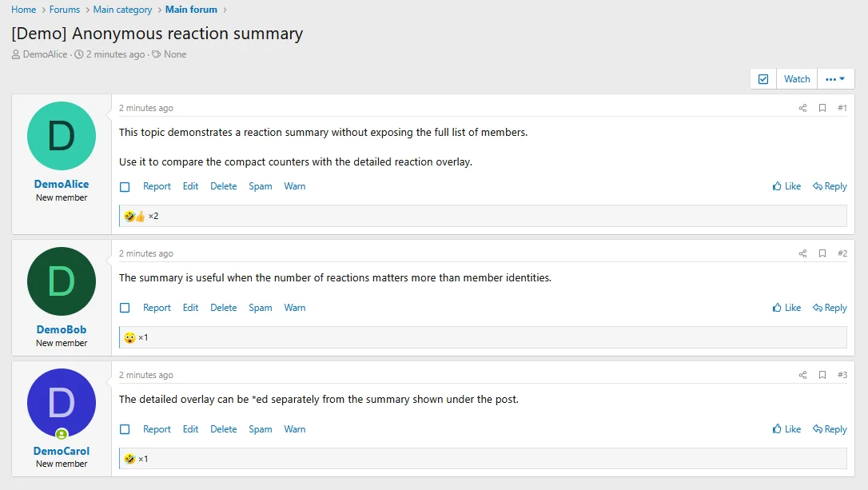The image size is (868, 490).
Task: Open the laughing reaction summary on post #1
Action: click(129, 216)
